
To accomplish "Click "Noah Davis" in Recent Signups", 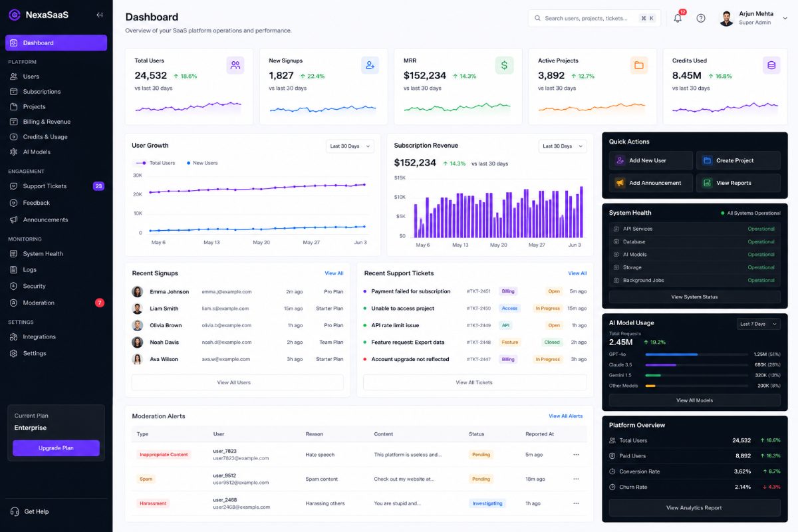I will point(164,342).
